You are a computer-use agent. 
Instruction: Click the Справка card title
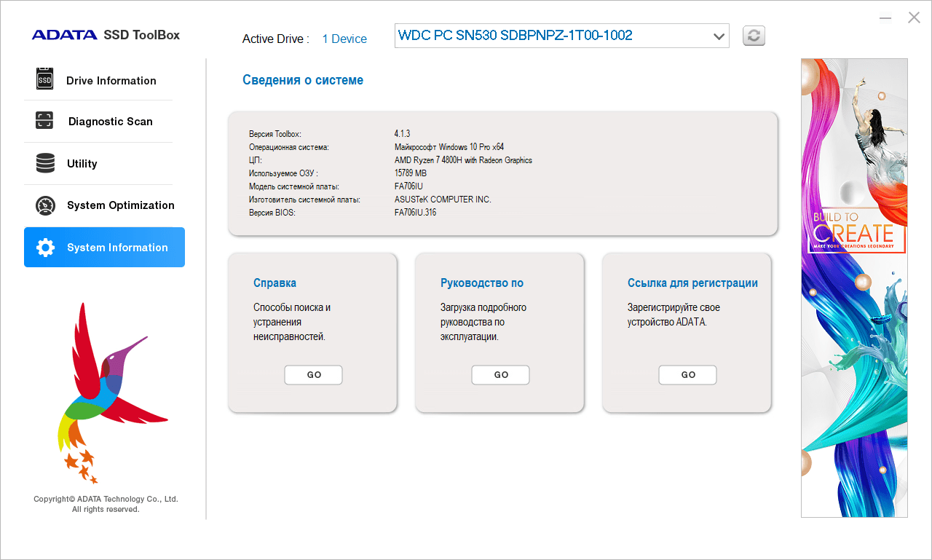click(x=275, y=283)
